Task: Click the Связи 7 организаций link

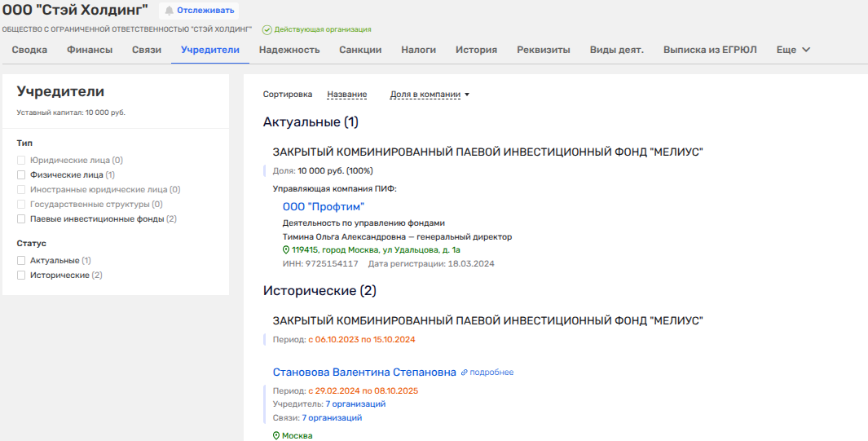Action: coord(332,418)
